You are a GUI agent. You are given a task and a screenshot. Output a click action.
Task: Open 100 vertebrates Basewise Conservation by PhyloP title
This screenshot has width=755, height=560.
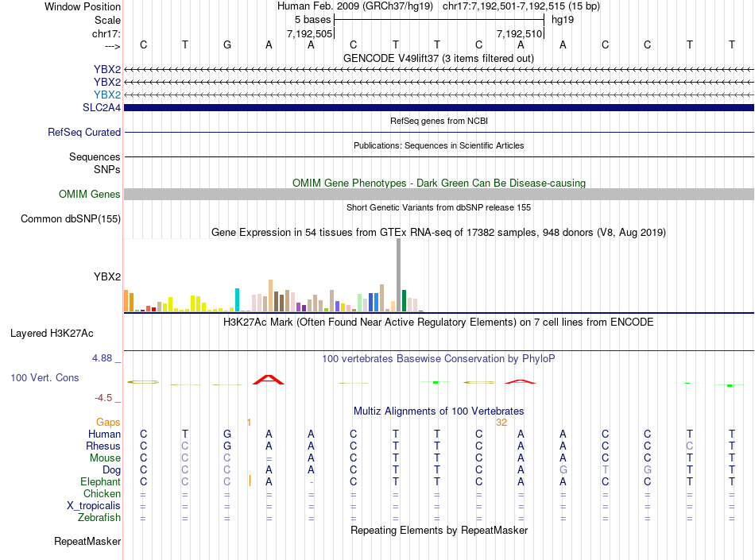click(x=439, y=358)
